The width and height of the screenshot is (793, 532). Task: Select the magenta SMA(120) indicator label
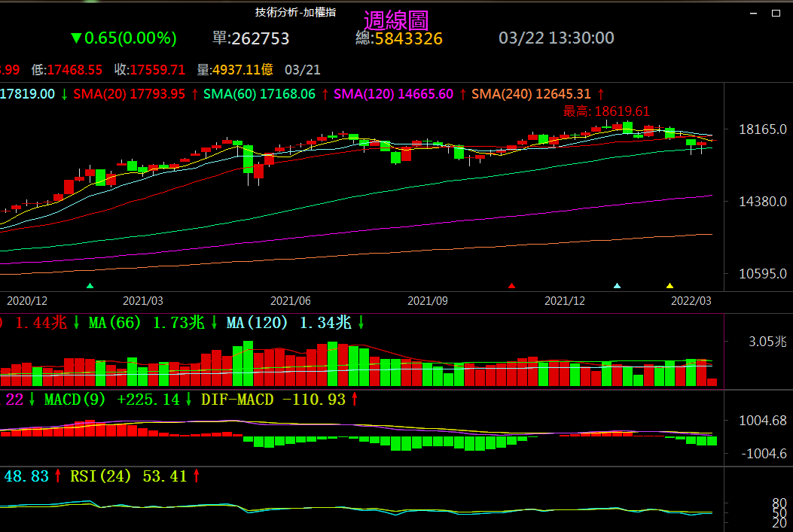[364, 94]
